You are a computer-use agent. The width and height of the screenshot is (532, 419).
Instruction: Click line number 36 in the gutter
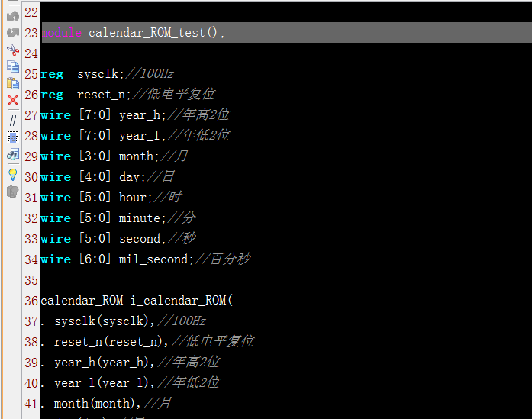(31, 301)
